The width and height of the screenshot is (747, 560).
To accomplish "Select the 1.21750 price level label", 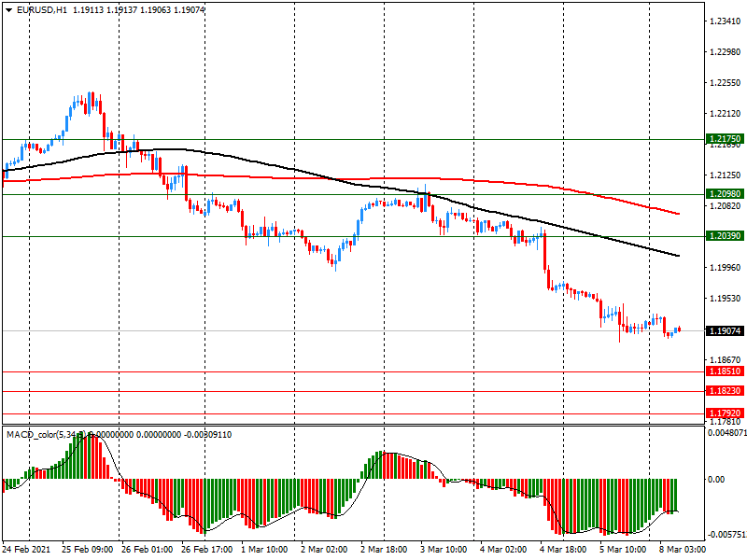I will 725,139.
